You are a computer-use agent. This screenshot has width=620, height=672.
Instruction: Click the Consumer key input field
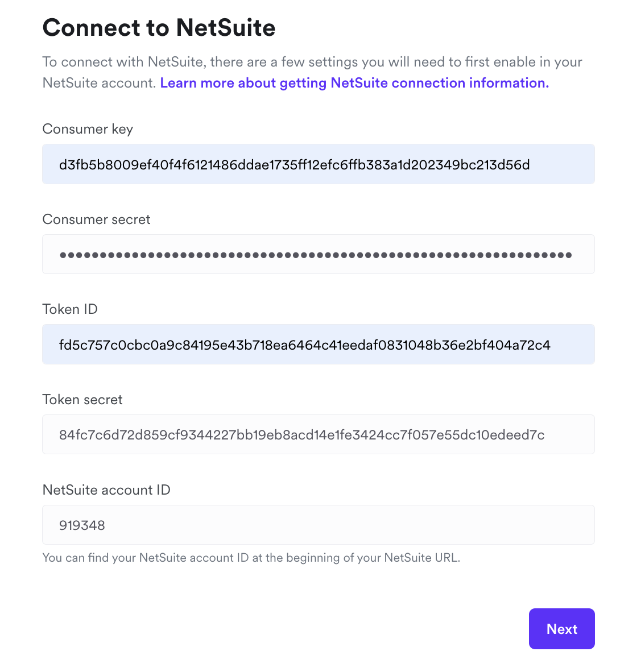[x=318, y=164]
